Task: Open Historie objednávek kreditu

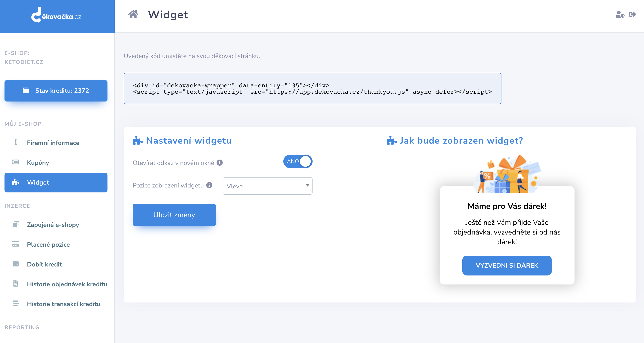Action: click(x=56, y=284)
